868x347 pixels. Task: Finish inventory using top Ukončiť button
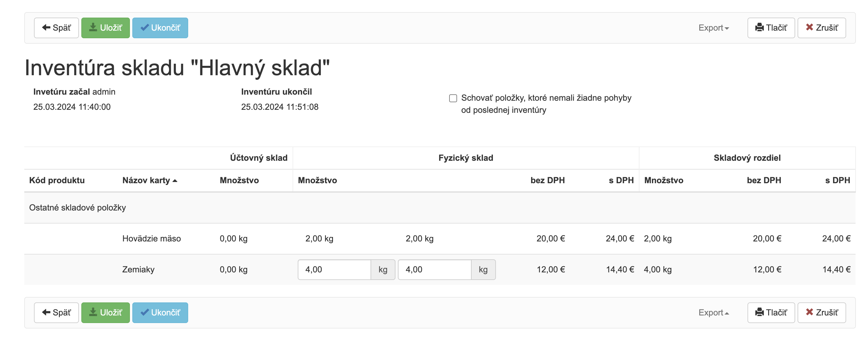click(160, 28)
